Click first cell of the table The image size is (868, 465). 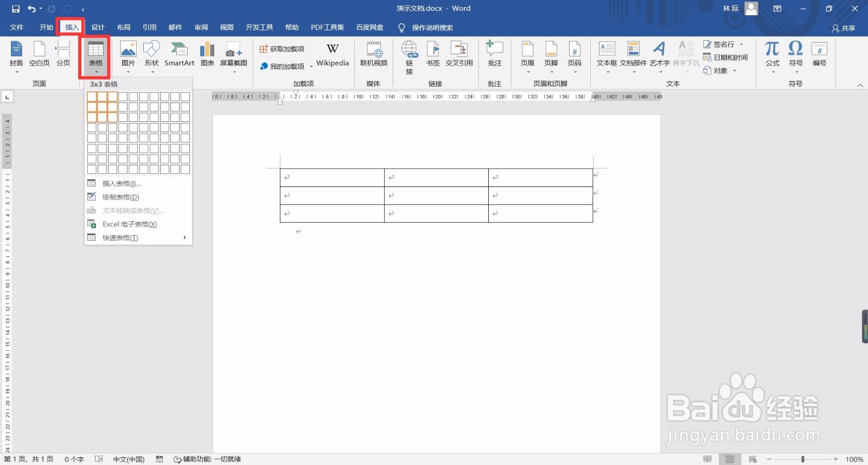332,178
